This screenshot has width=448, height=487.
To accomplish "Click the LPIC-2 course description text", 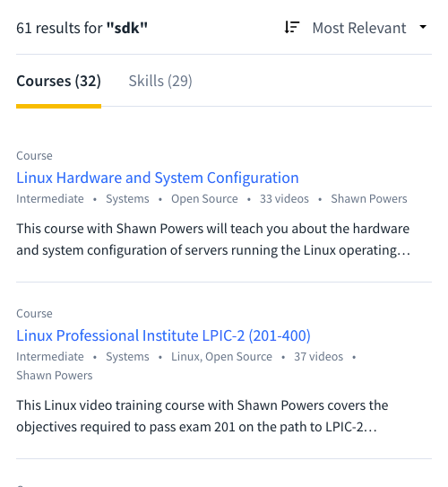I will tap(202, 416).
